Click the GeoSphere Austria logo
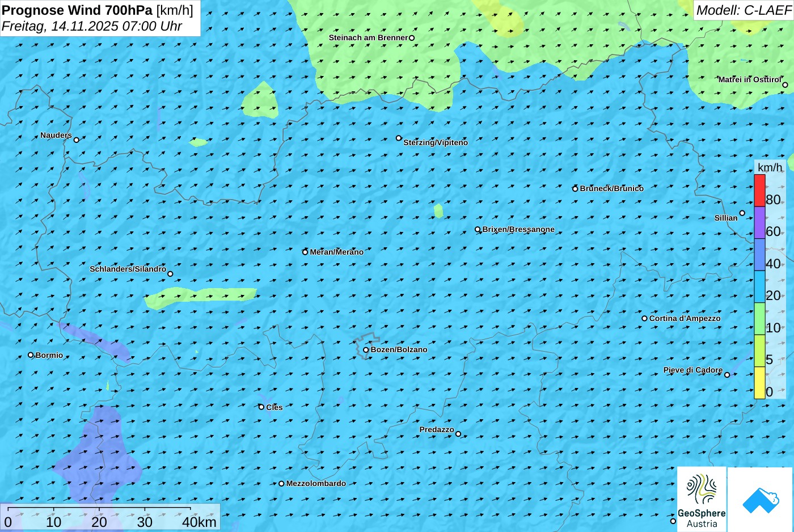 pyautogui.click(x=702, y=499)
